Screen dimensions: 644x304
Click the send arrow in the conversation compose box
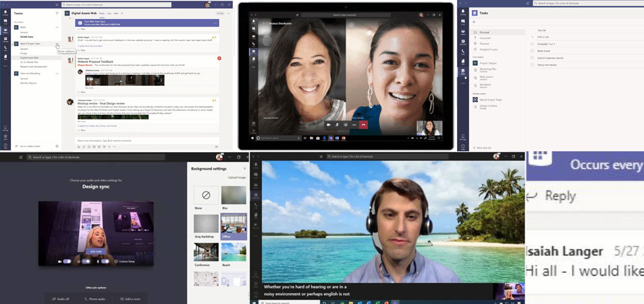pyautogui.click(x=217, y=146)
